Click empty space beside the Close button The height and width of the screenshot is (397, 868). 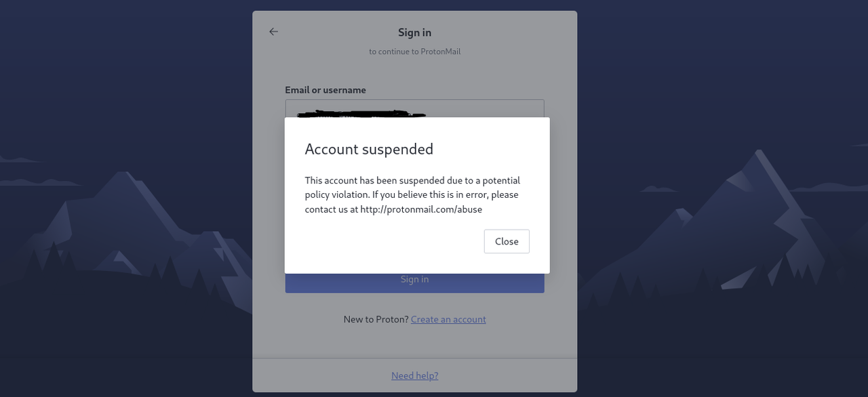point(393,241)
